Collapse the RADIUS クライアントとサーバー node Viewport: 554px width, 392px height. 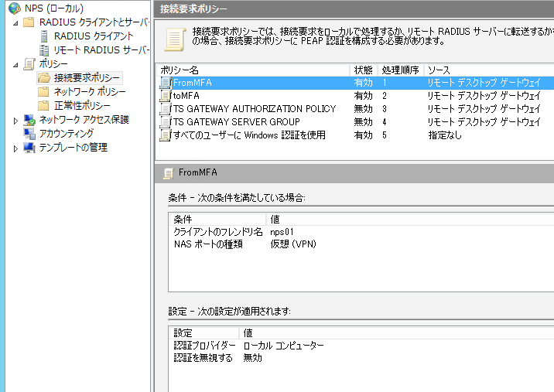pos(15,23)
